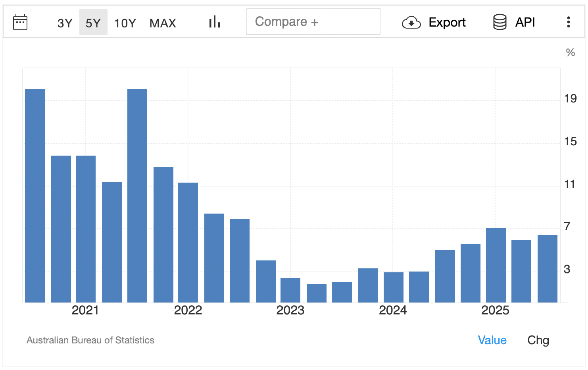Click the database API icon
Screen dimensions: 588x370
(x=500, y=22)
